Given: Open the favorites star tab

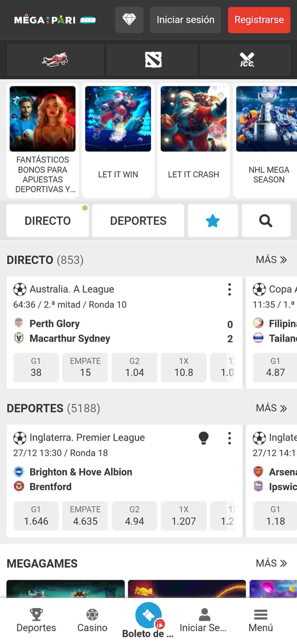Looking at the screenshot, I should 213,221.
